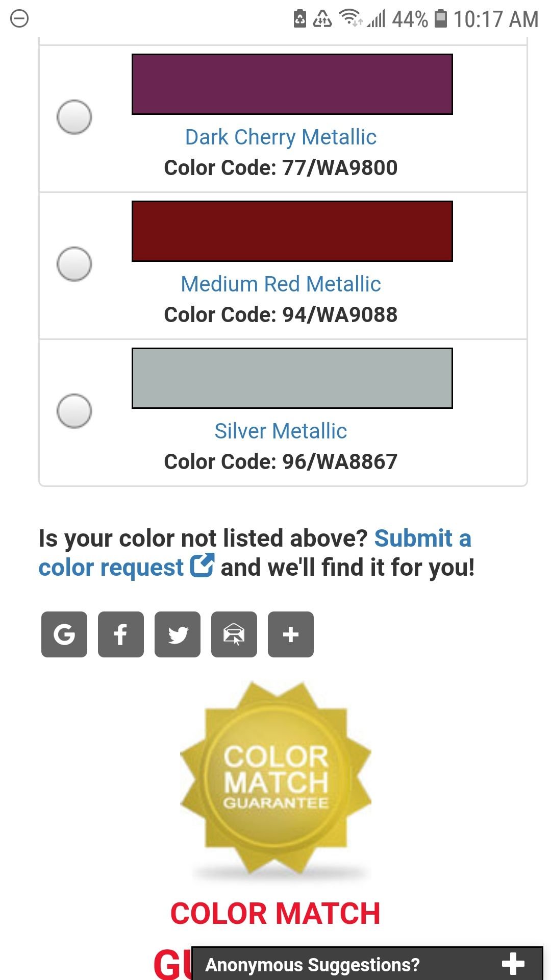Share via the Google icon
Screen dimensions: 551x980
(64, 634)
